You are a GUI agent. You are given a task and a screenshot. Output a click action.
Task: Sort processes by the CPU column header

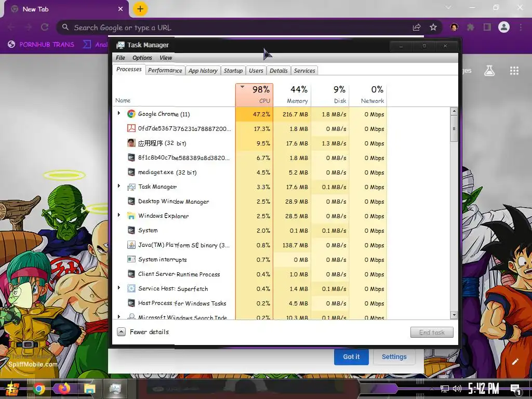(254, 95)
